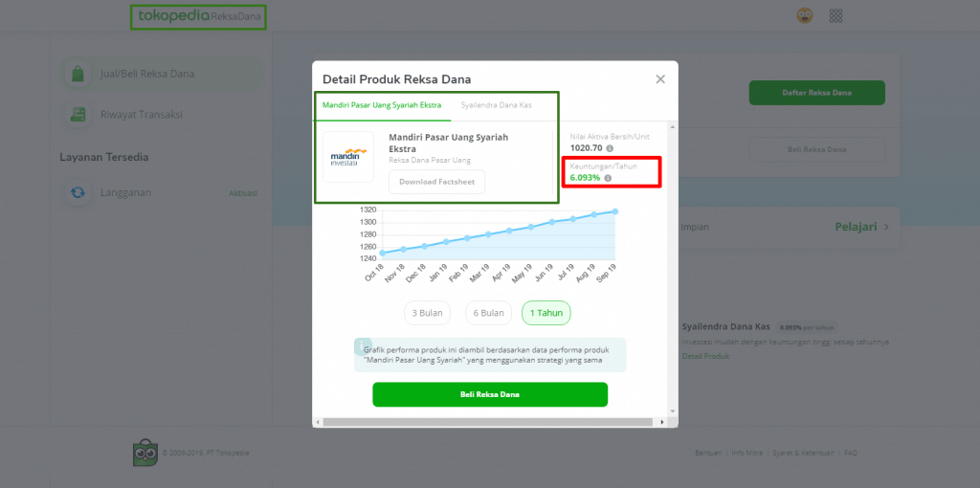This screenshot has width=980, height=488.
Task: Click the info icon in chart note banner
Action: coord(363,346)
